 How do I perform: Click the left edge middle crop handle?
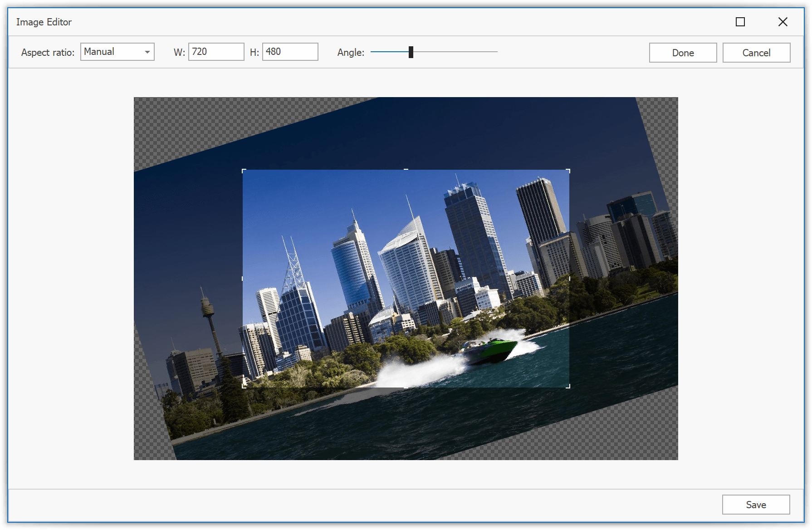click(243, 279)
